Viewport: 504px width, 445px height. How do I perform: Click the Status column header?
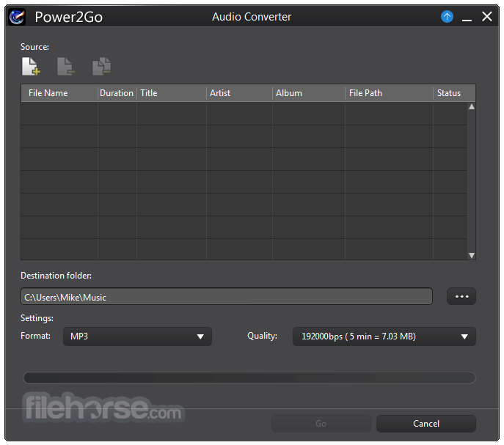pyautogui.click(x=454, y=93)
